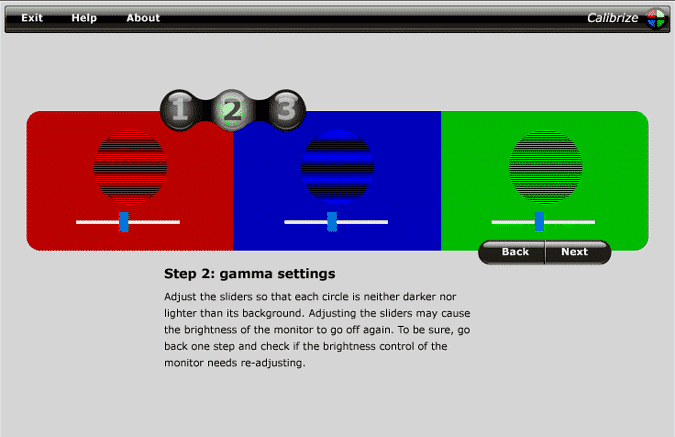
Task: Click the red striped gamma test circle
Action: click(130, 164)
